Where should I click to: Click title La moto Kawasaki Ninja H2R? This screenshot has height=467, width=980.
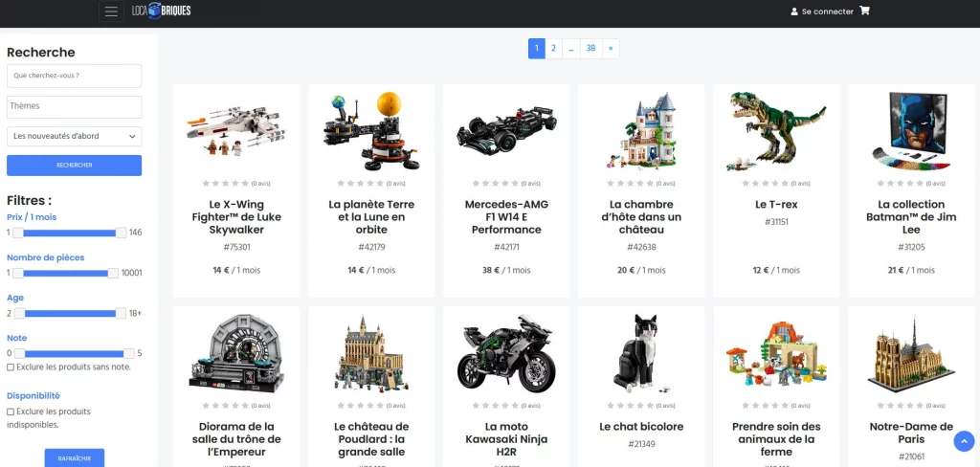click(x=506, y=439)
